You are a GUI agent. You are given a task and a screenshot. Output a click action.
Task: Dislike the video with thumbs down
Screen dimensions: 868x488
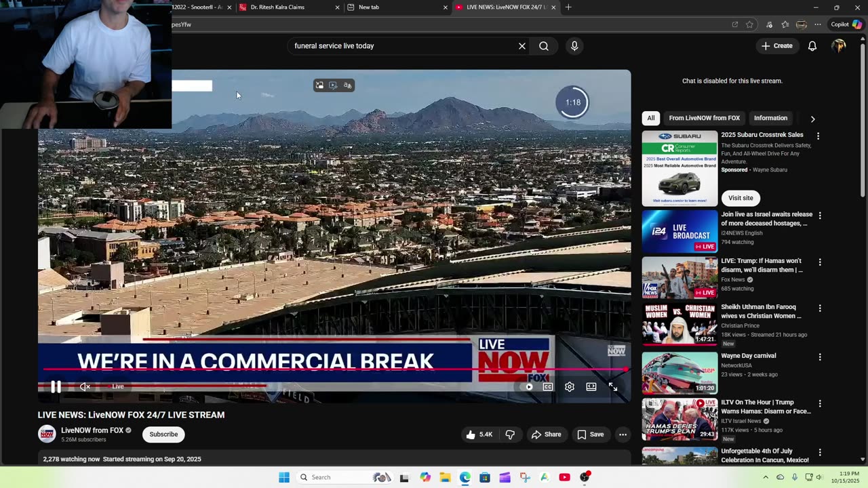tap(510, 434)
